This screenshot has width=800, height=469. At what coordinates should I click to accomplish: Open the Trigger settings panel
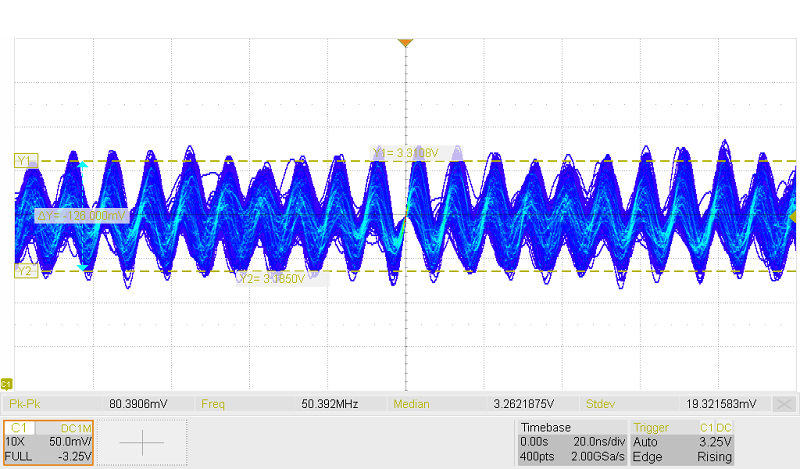683,441
